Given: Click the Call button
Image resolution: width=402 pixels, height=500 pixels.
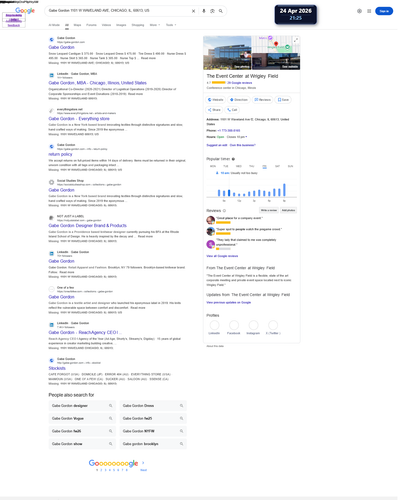Looking at the screenshot, I should pyautogui.click(x=232, y=110).
